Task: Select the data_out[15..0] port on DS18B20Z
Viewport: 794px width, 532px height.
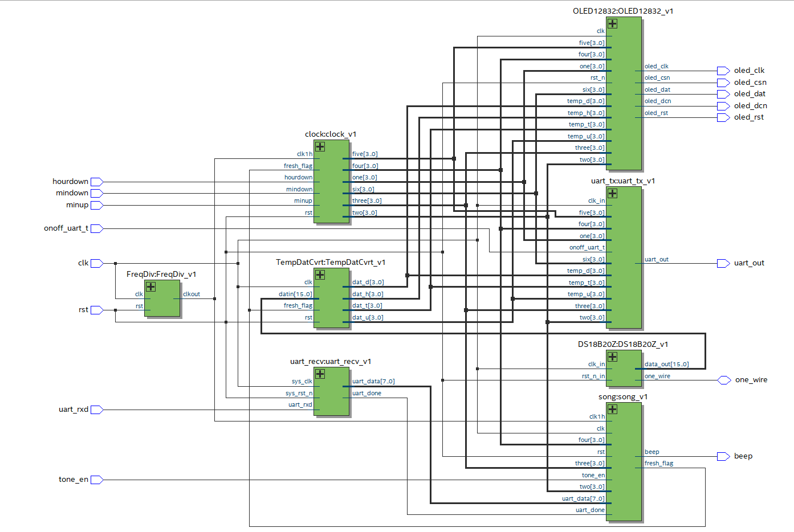Action: coord(666,365)
